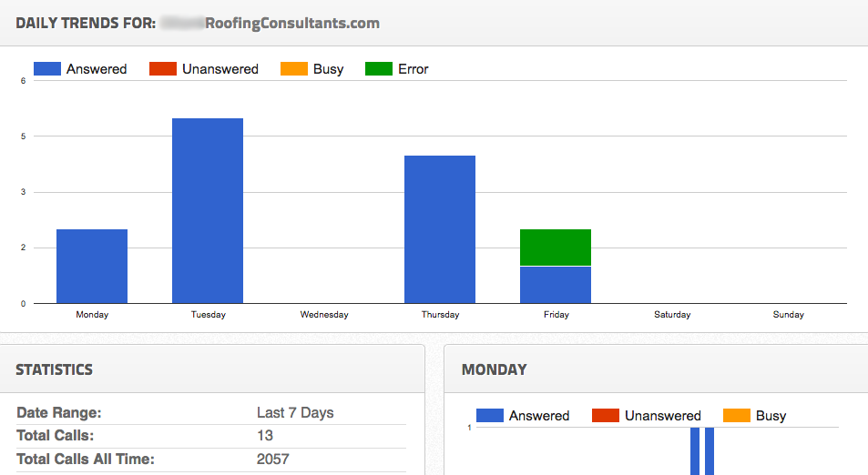868x475 pixels.
Task: Click the Answered legend swatch in Monday panel
Action: [x=489, y=416]
